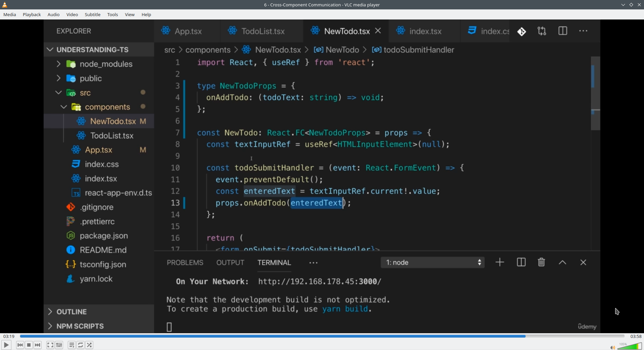Open the Playback menu
The height and width of the screenshot is (350, 644).
pyautogui.click(x=32, y=14)
